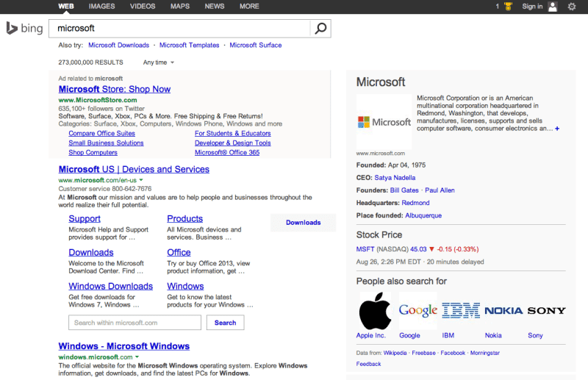Screen dimensions: 588x380
Task: Click the Nokia logo image
Action: pyautogui.click(x=503, y=311)
